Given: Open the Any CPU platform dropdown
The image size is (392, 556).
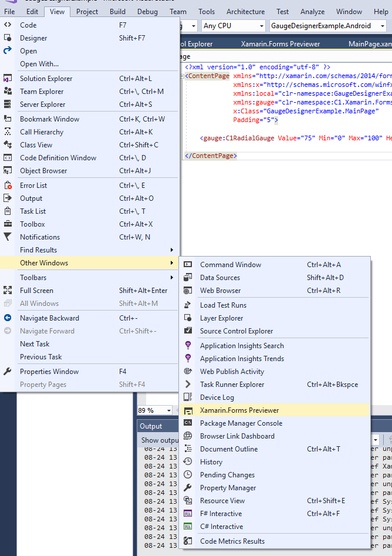Looking at the screenshot, I should coord(262,26).
